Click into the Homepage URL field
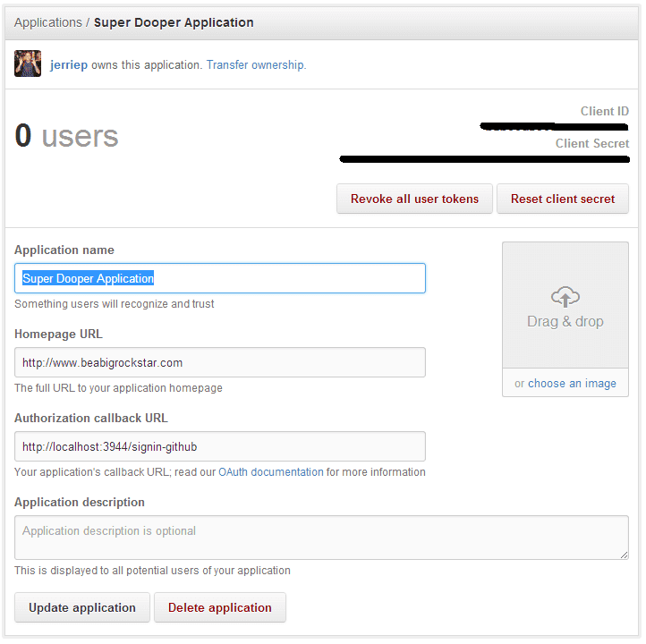 pyautogui.click(x=220, y=362)
